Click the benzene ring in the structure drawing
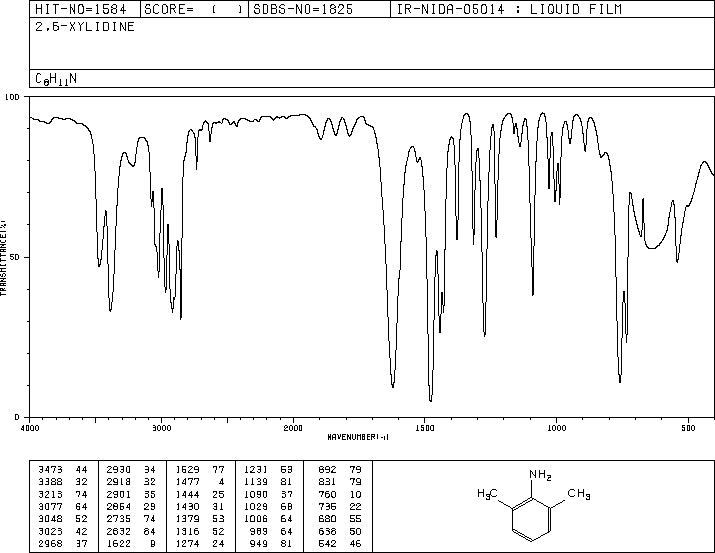The width and height of the screenshot is (715, 553). [x=532, y=520]
